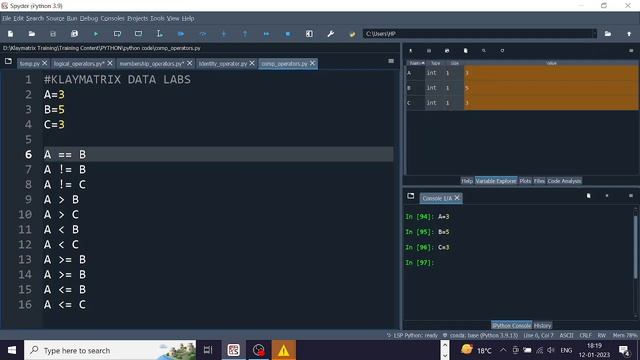Close the comp_operators.py tab
Screen dimensions: 640x360
[x=313, y=63]
